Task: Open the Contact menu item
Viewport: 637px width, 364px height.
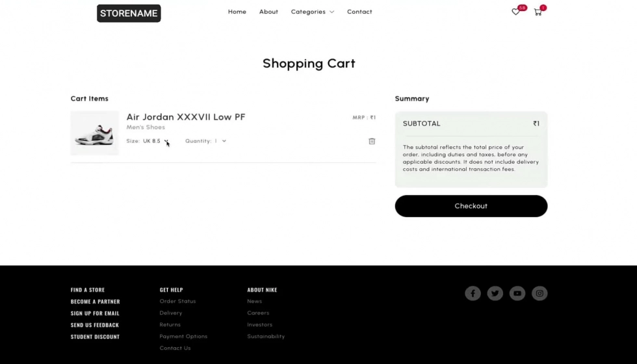Action: [359, 12]
